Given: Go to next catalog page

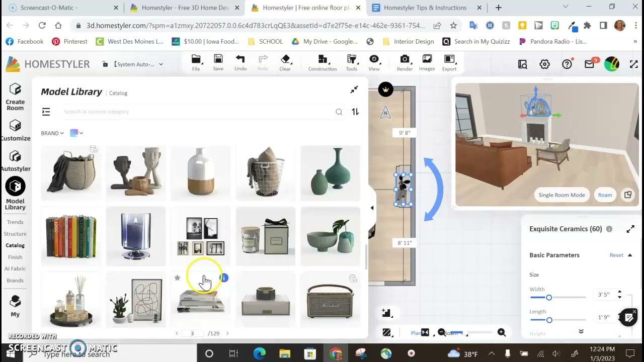Looking at the screenshot, I should pos(227,333).
